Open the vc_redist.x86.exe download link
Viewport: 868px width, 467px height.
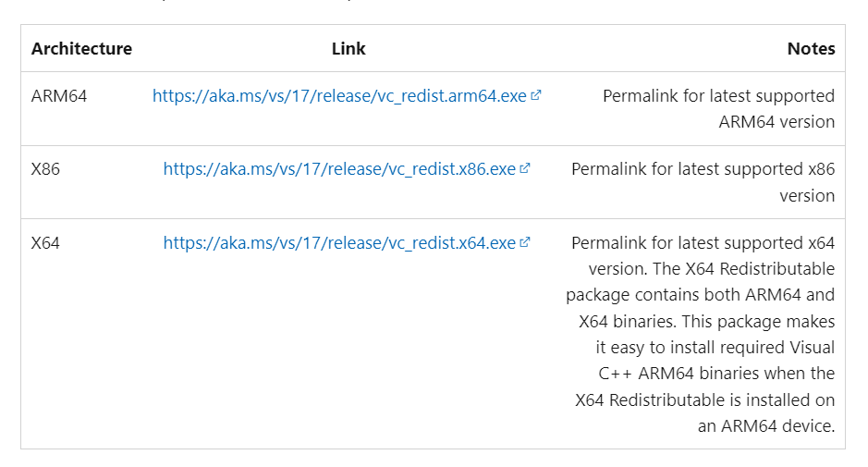(339, 169)
